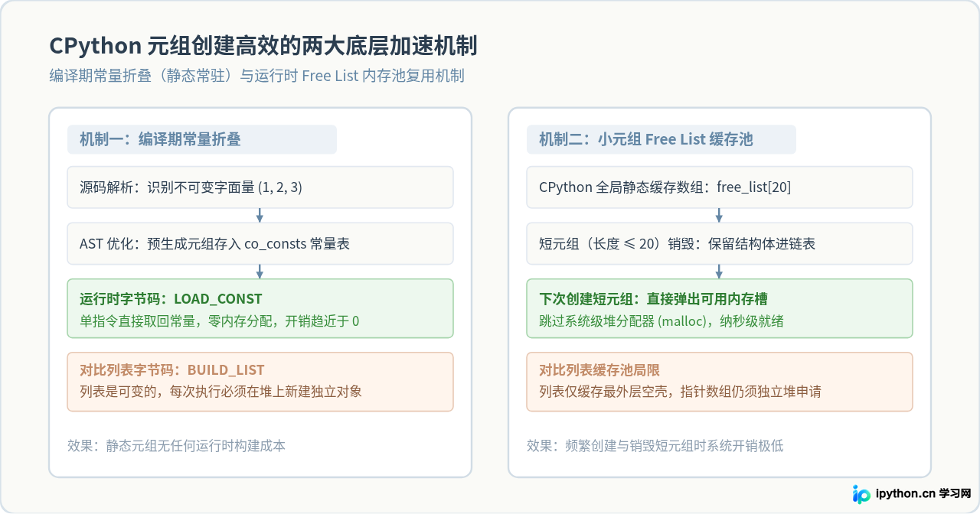Click the line '跳过系统级堆分配器 (malloc)，纳秒级就绪'
Image resolution: width=980 pixels, height=514 pixels.
(661, 321)
